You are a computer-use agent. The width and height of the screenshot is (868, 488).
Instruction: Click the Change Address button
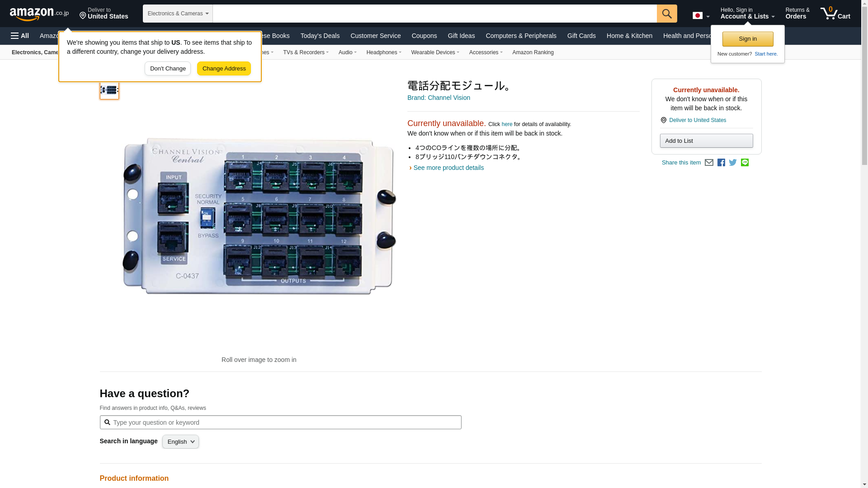click(224, 69)
